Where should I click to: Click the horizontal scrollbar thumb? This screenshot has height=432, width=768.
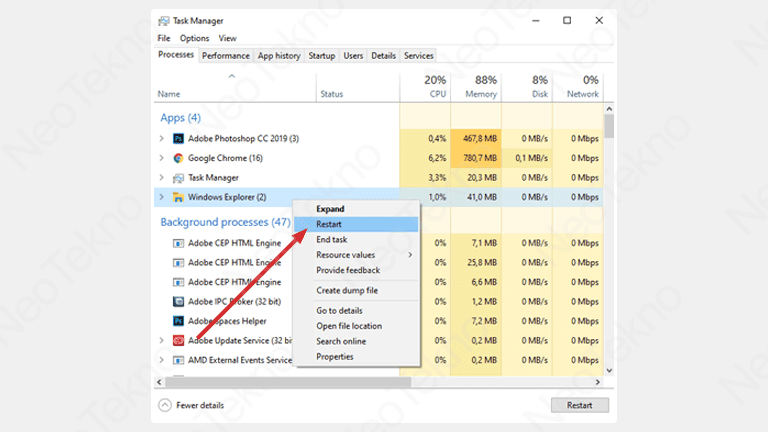(288, 382)
